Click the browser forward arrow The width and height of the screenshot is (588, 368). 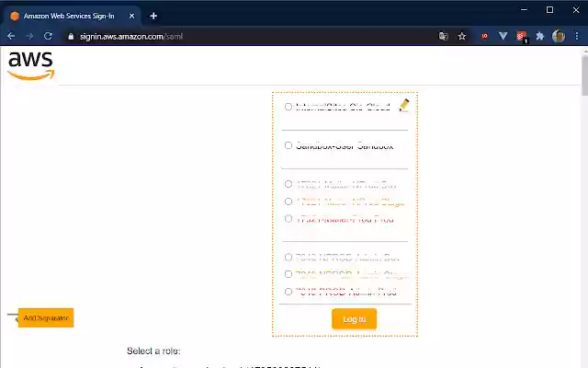29,36
